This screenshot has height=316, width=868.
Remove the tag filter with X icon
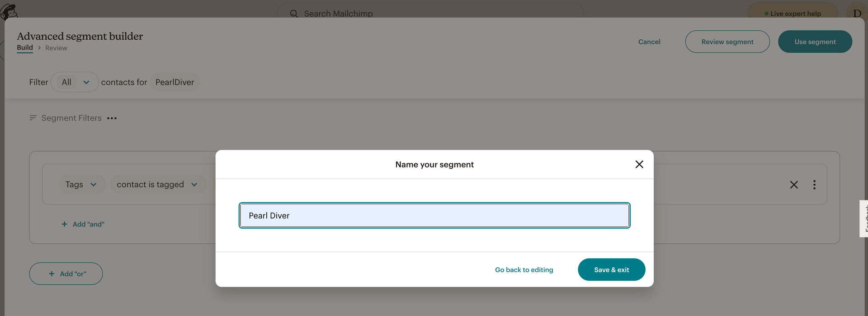[793, 185]
